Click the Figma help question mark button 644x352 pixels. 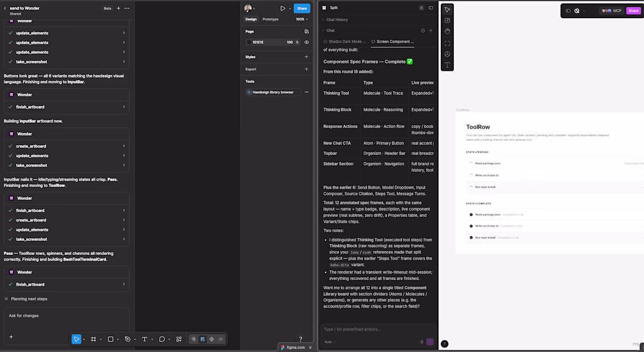[x=301, y=339]
